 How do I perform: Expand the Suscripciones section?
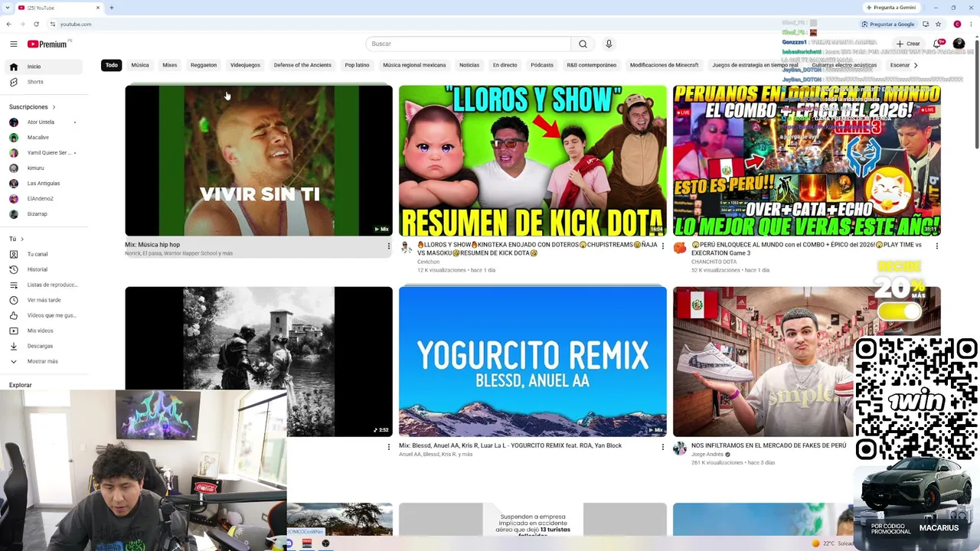[32, 107]
